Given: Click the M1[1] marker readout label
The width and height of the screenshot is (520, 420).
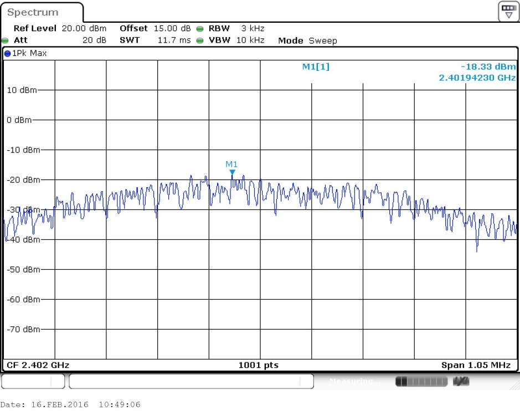Looking at the screenshot, I should coord(316,66).
